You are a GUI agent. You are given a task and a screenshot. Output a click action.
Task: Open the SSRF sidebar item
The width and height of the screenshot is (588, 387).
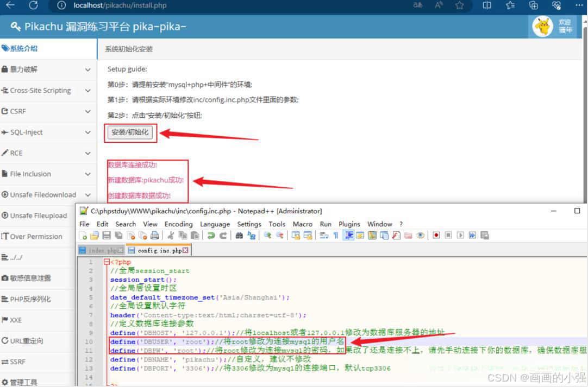(x=37, y=362)
